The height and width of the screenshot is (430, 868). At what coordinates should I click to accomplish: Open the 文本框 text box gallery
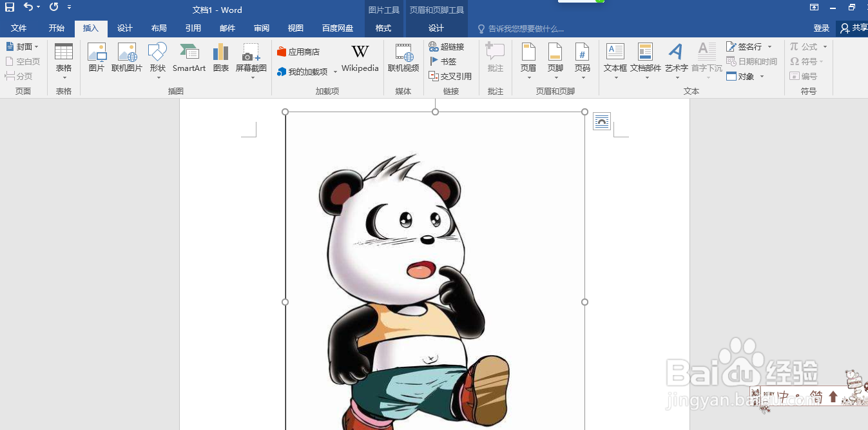coord(615,62)
